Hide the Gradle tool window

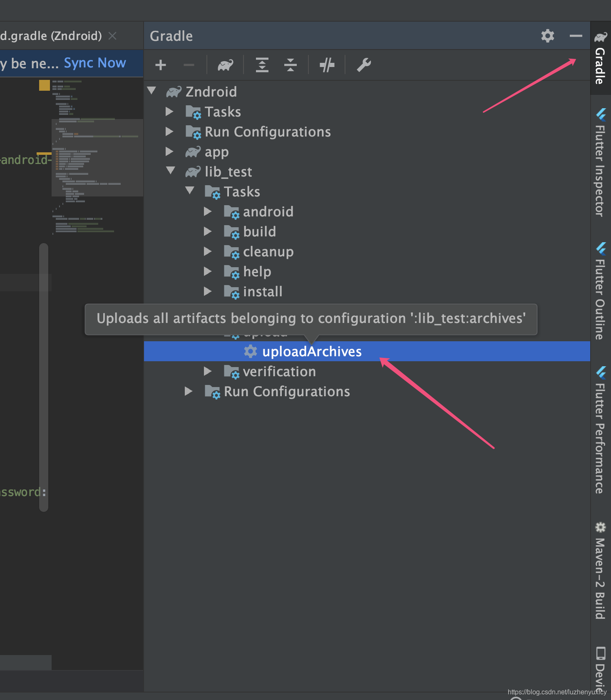pyautogui.click(x=576, y=36)
